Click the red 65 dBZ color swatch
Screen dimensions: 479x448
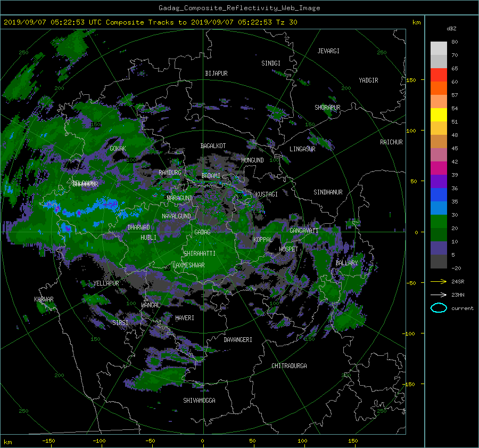[x=439, y=75]
